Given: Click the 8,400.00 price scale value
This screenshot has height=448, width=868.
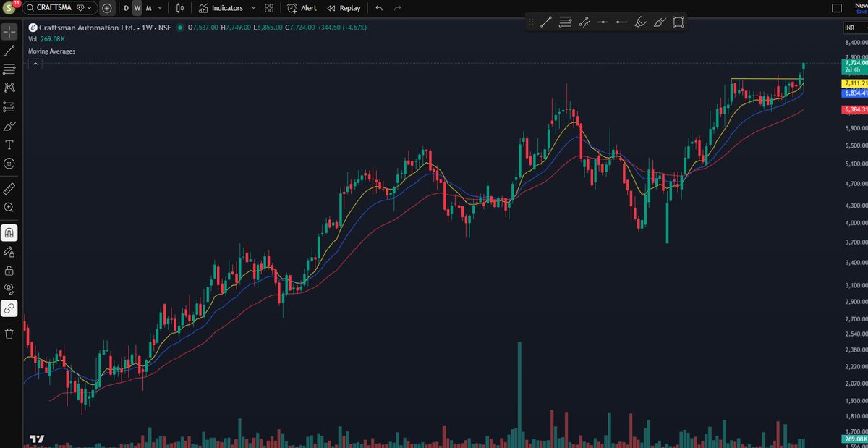Looking at the screenshot, I should [856, 43].
